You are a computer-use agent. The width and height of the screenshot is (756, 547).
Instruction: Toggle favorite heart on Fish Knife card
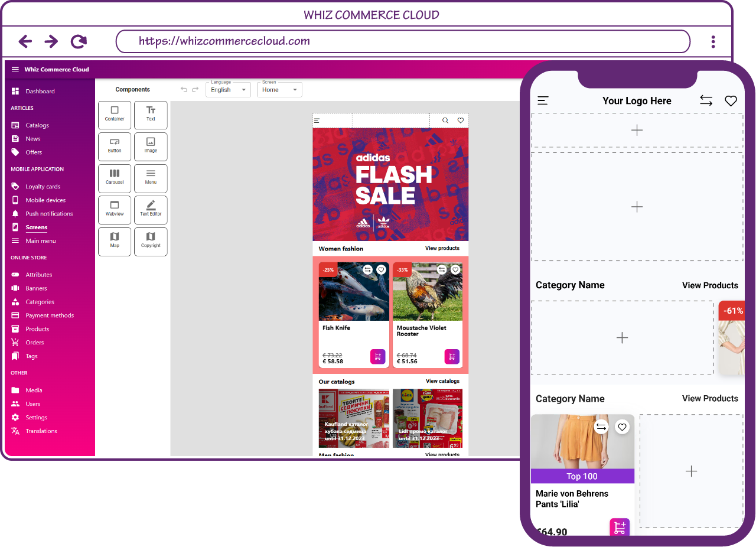pos(381,270)
